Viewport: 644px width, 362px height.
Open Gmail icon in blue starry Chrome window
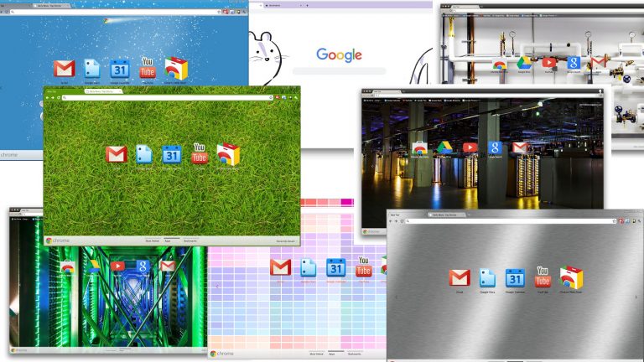point(64,69)
